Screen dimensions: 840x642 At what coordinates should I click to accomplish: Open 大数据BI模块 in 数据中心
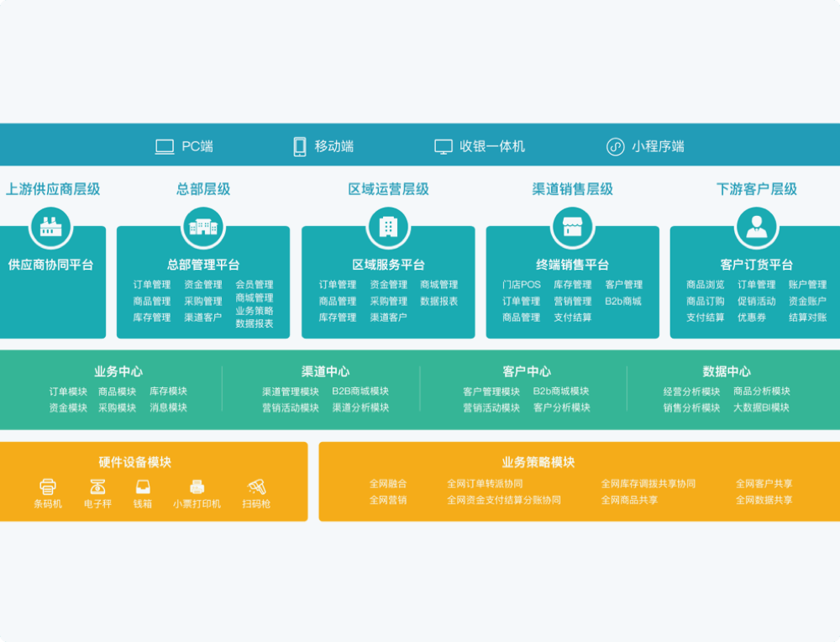[761, 408]
